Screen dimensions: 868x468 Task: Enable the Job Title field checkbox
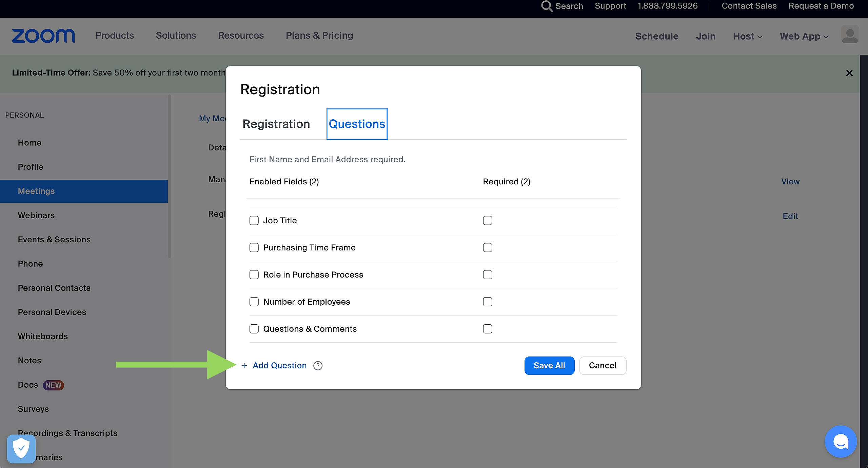coord(254,221)
